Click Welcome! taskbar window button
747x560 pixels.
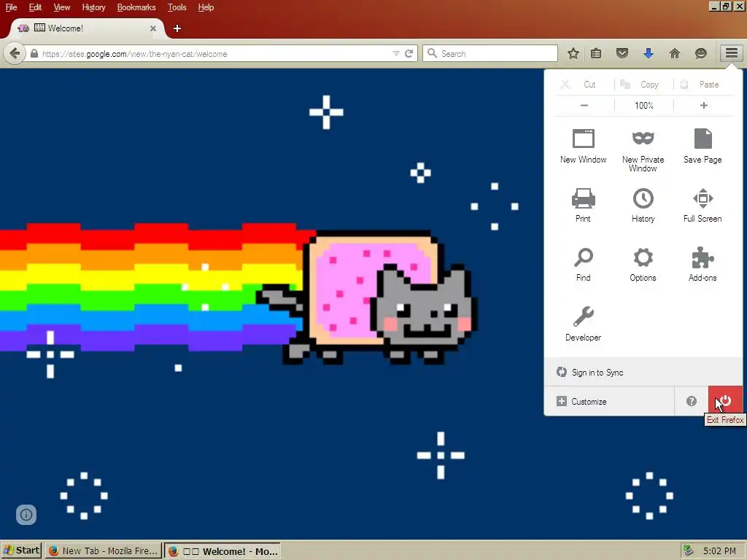coord(223,551)
